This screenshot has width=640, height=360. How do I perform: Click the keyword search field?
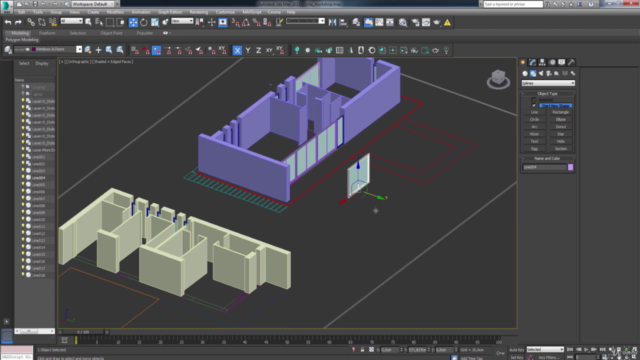tap(513, 4)
